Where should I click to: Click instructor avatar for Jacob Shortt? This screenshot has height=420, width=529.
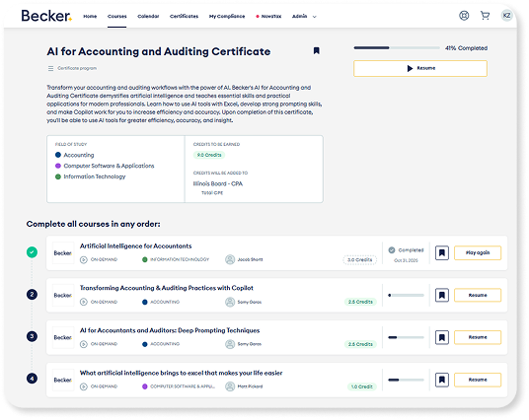[230, 259]
